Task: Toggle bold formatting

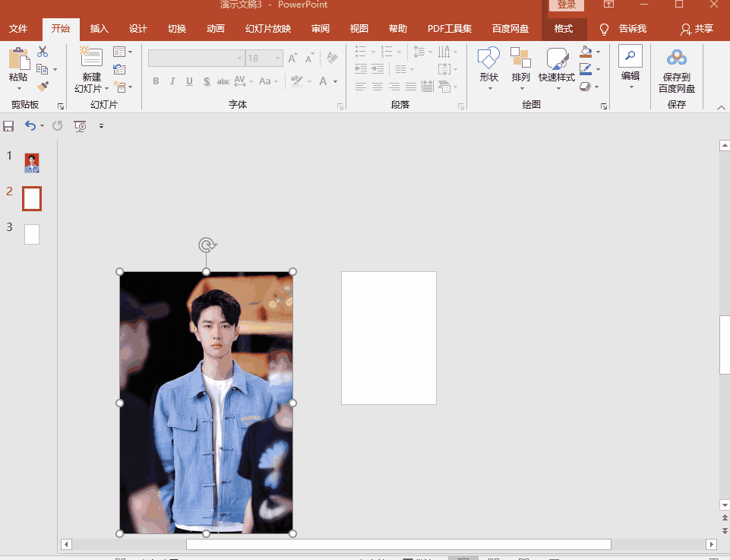Action: pyautogui.click(x=156, y=81)
